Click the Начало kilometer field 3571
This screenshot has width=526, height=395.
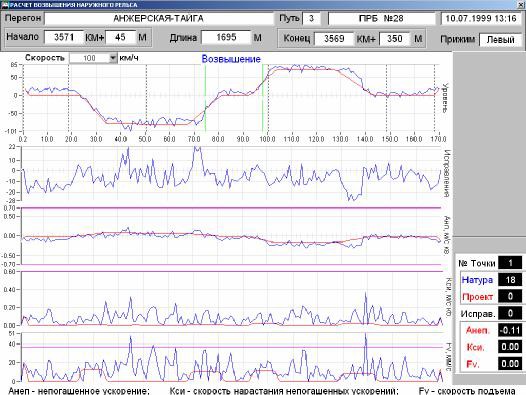click(x=64, y=37)
